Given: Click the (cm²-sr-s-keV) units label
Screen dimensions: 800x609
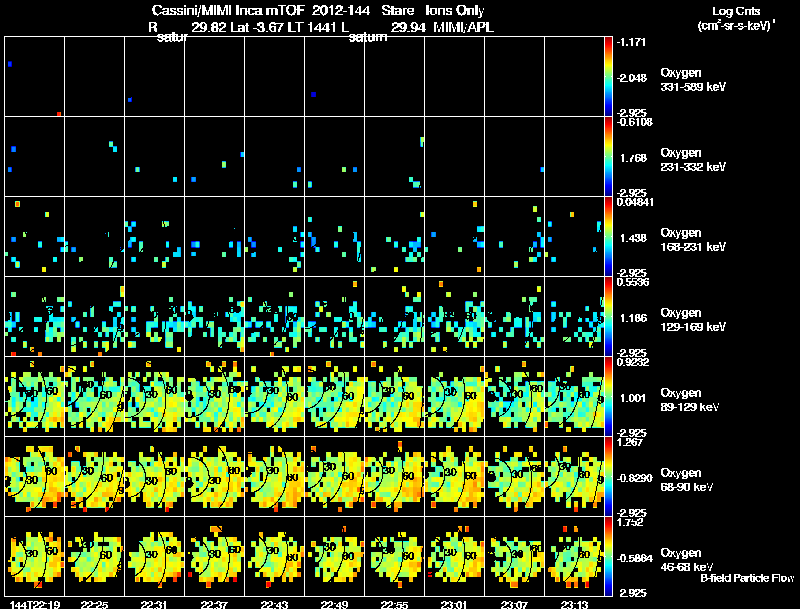Looking at the screenshot, I should click(x=736, y=25).
